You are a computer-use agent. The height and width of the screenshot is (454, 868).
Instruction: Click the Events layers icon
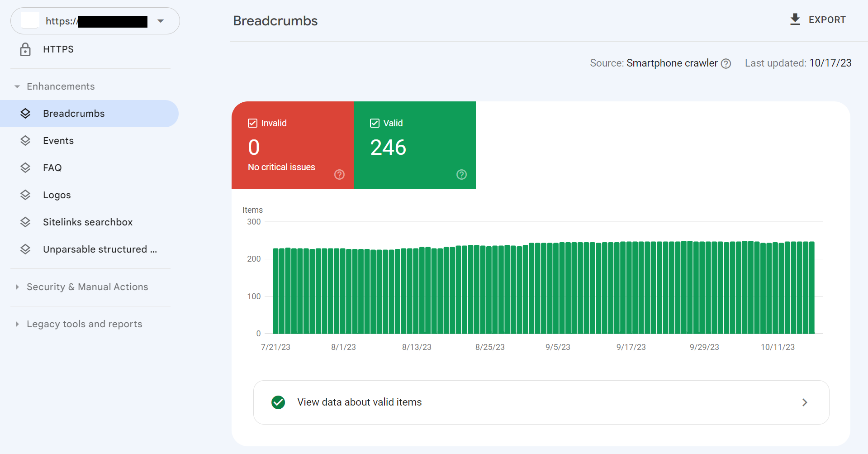coord(25,141)
